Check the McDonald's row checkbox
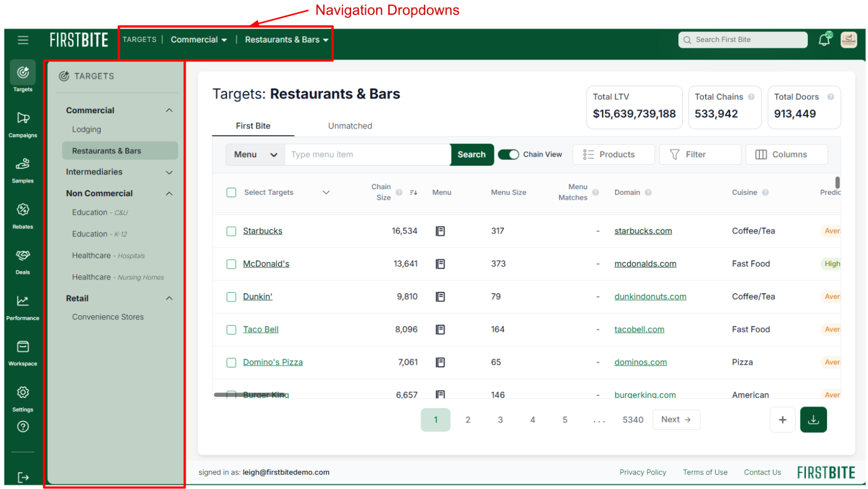This screenshot has width=868, height=489. pyautogui.click(x=231, y=264)
